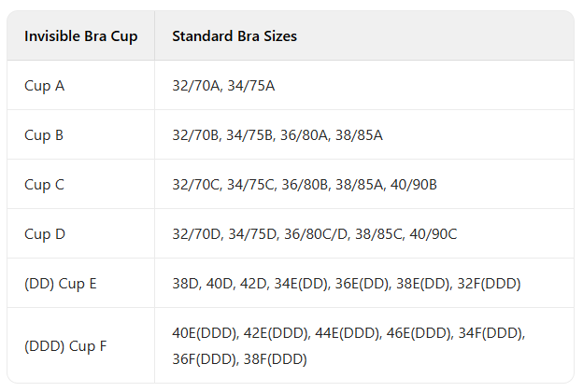Screen dimensions: 583x392
Task: Select the Cup B row label
Action: [44, 135]
